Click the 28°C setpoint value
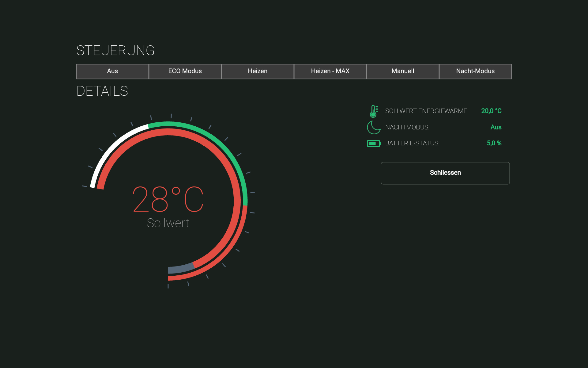 click(x=168, y=199)
